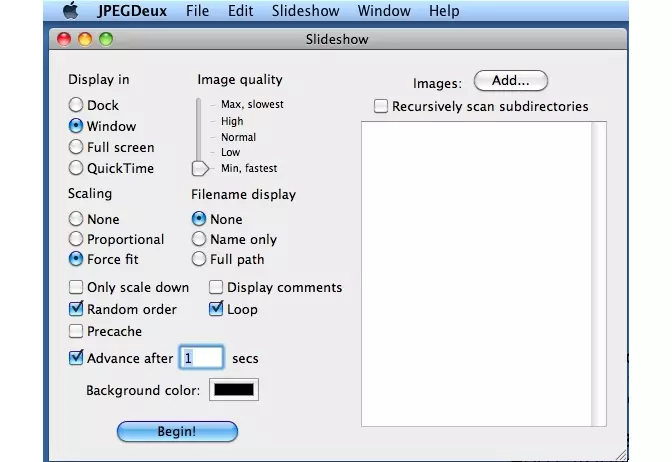The height and width of the screenshot is (462, 672).
Task: Open the Background color swatch
Action: click(x=234, y=390)
